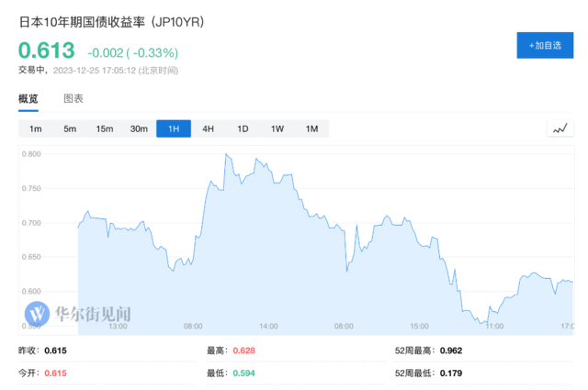Click the current yield value 0.613

pyautogui.click(x=44, y=51)
